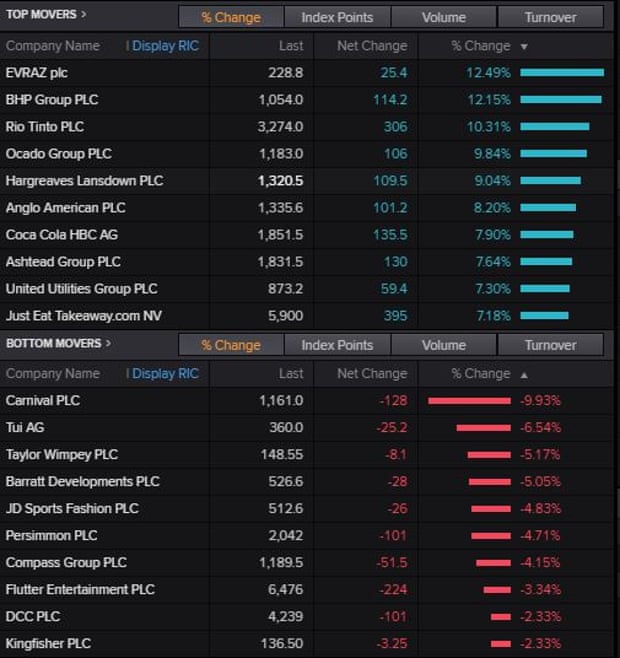Select the BHP Group PLC row
The width and height of the screenshot is (620, 658).
306,99
